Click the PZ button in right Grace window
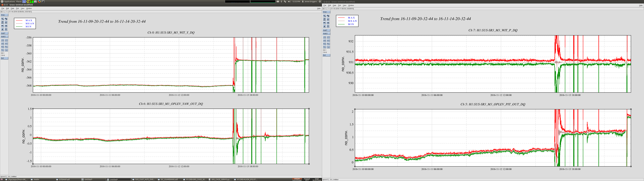 coord(325,44)
